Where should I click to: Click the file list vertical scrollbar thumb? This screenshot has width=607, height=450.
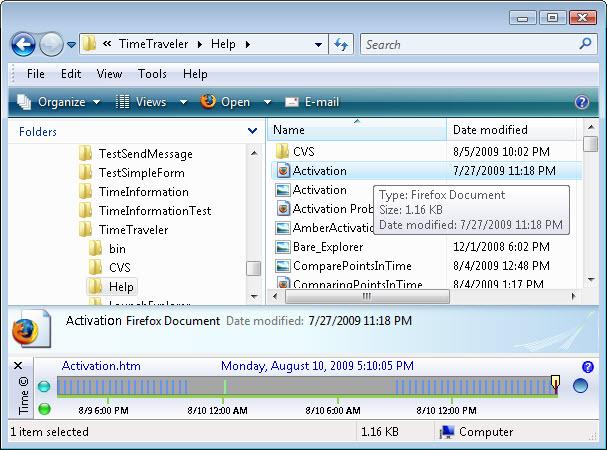point(590,144)
